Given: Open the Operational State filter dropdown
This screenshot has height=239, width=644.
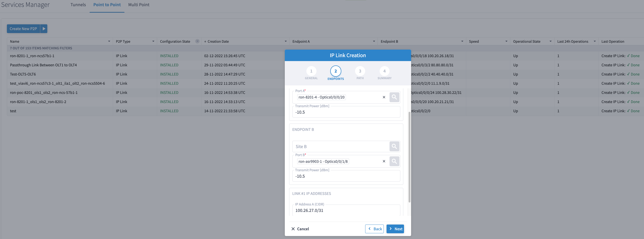Looking at the screenshot, I should (x=550, y=41).
